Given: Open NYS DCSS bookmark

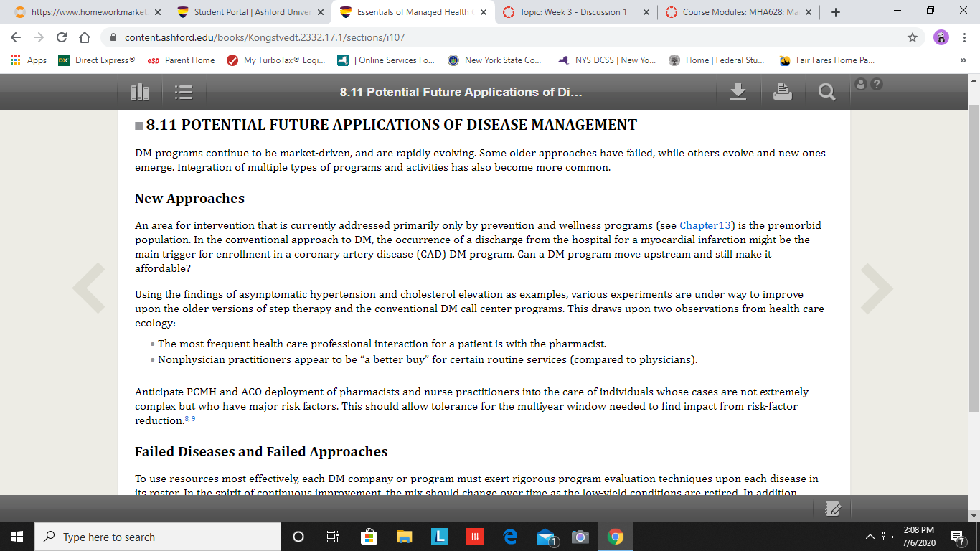Looking at the screenshot, I should coord(607,60).
